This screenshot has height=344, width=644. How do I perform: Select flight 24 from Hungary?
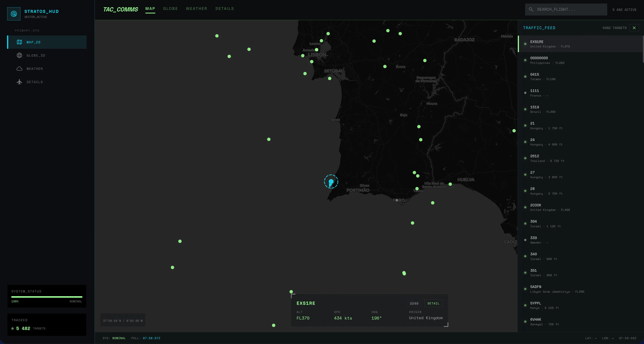point(580,142)
